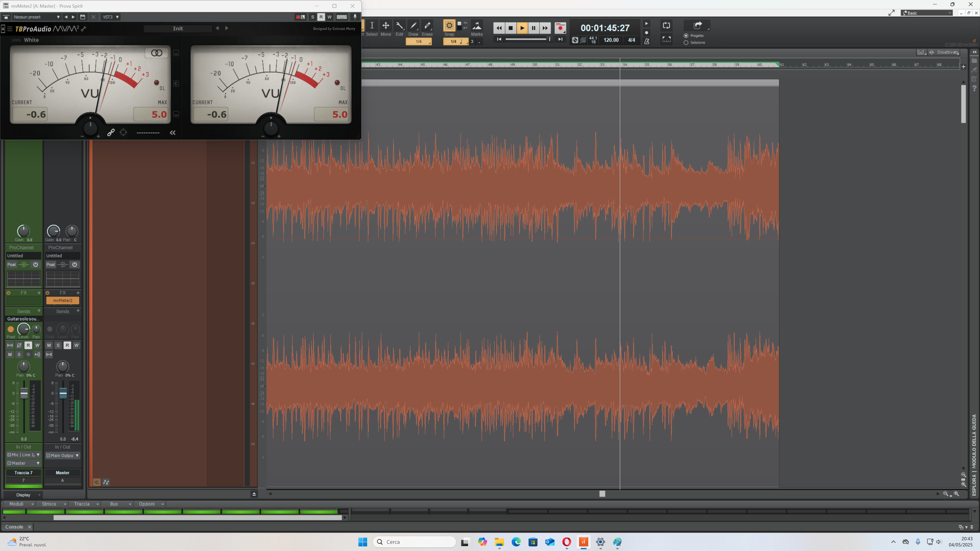The image size is (980, 551).
Task: Click the link channels icon in mvMeter2
Action: (111, 132)
